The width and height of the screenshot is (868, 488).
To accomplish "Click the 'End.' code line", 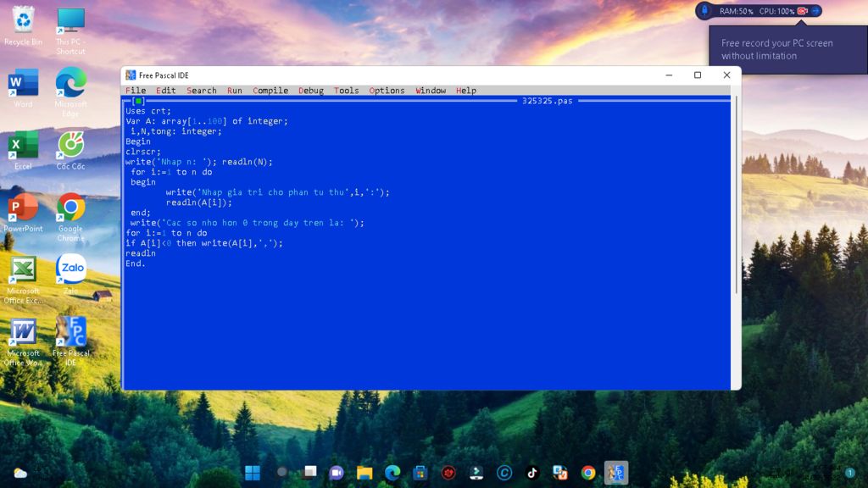I will tap(136, 264).
